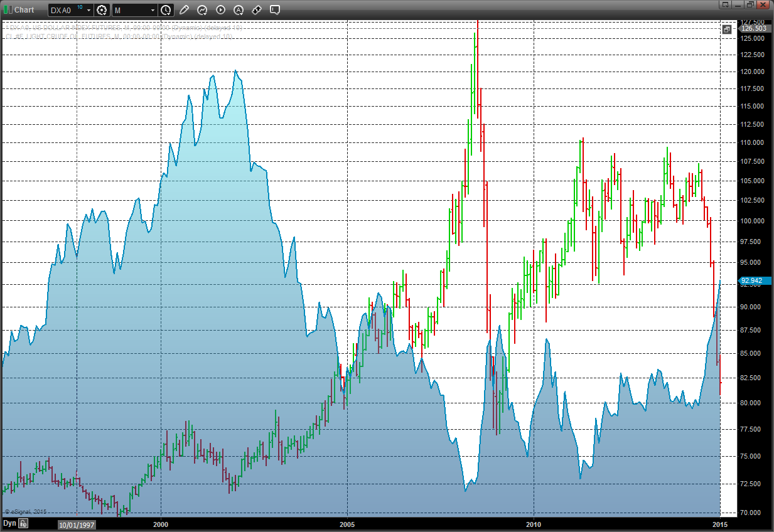Start bar replay with play icon
The width and height of the screenshot is (774, 532).
point(220,10)
